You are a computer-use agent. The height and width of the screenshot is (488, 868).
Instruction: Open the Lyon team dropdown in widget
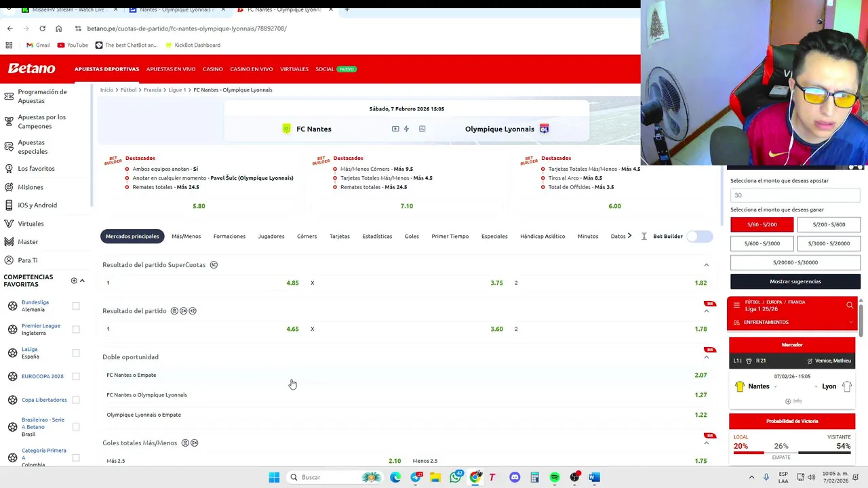pos(816,386)
